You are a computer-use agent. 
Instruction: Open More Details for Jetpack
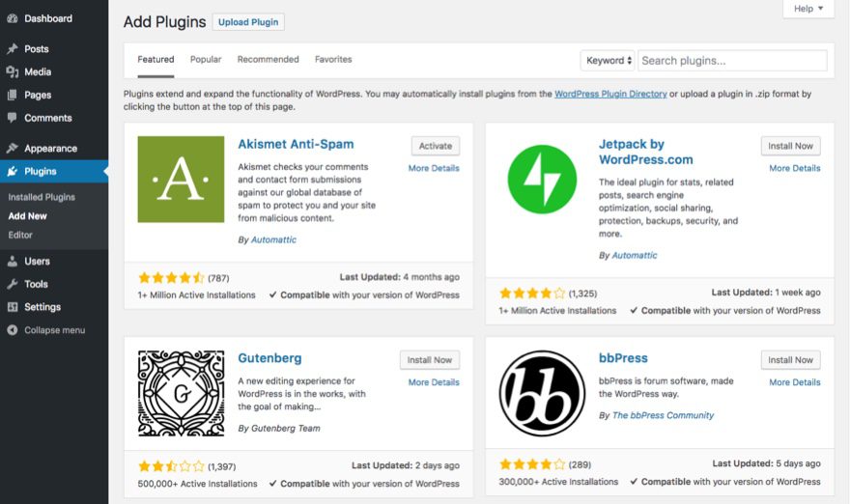(x=795, y=169)
